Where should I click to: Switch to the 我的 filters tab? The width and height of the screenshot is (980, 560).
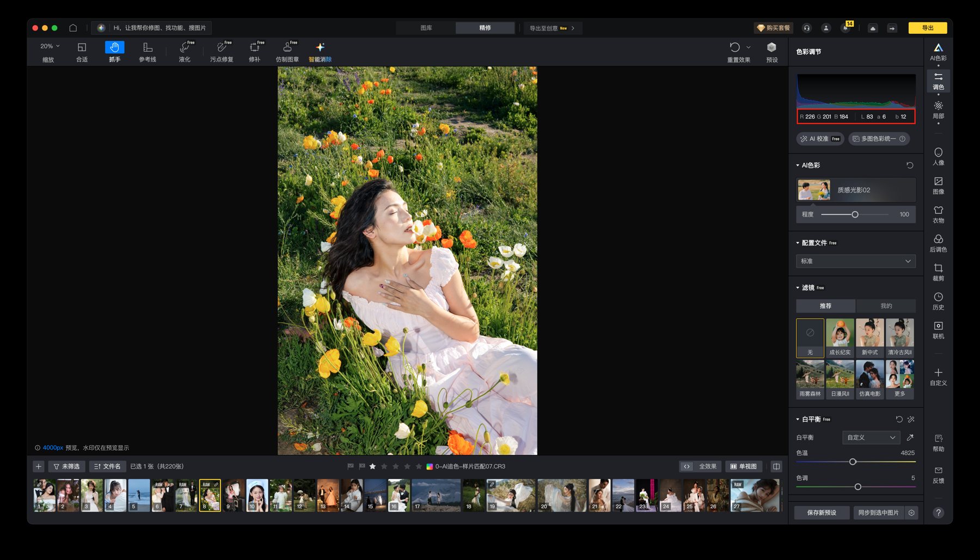click(x=886, y=306)
